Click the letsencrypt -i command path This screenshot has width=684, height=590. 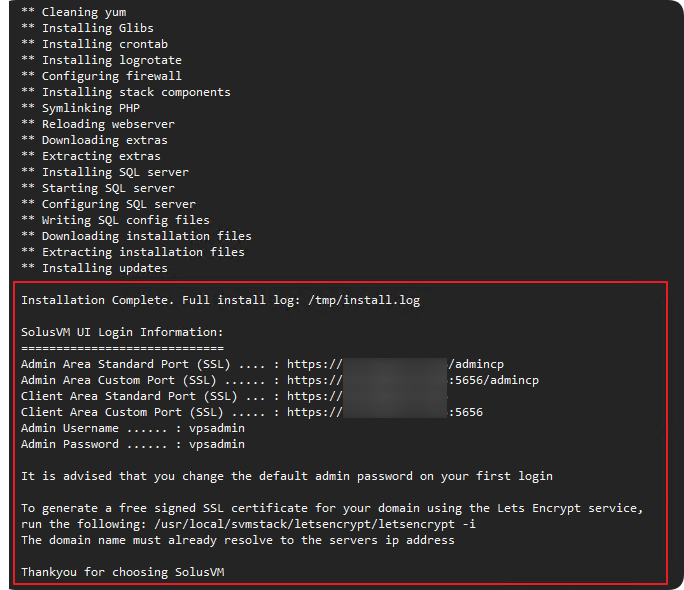pos(315,524)
